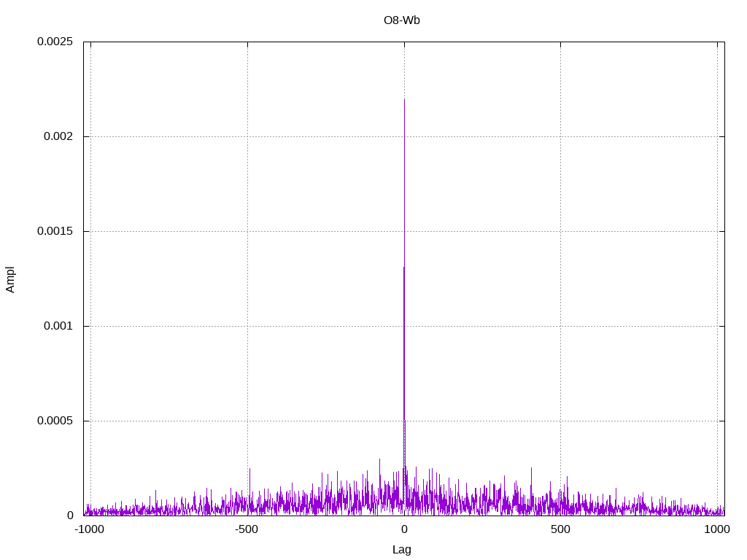Click the Ampl y-axis label
This screenshot has height=560, width=747.
click(10, 279)
